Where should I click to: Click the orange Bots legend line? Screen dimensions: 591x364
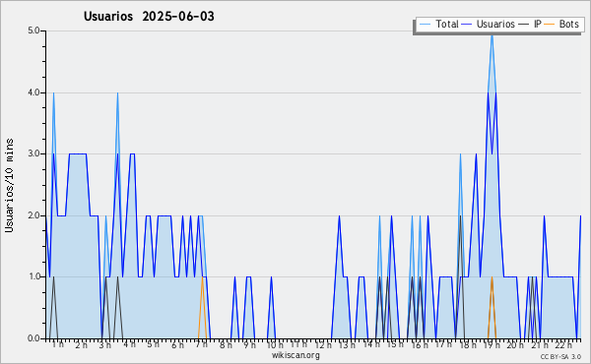point(550,25)
